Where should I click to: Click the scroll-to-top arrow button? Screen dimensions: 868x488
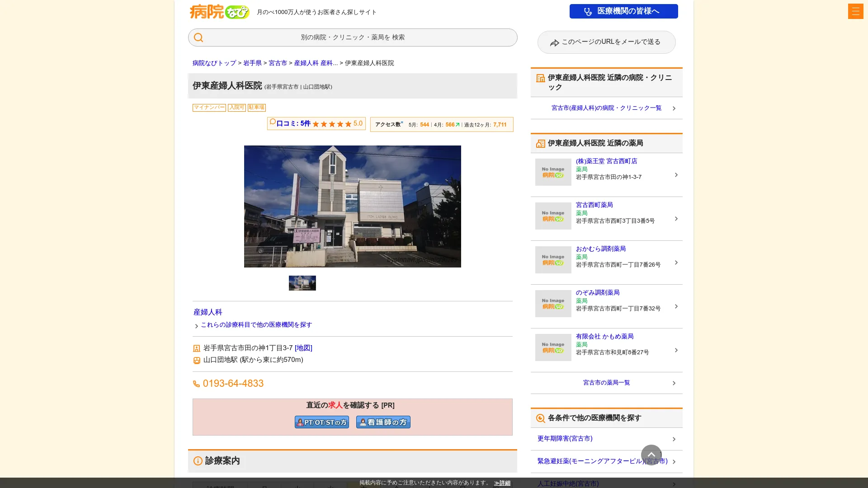(651, 455)
